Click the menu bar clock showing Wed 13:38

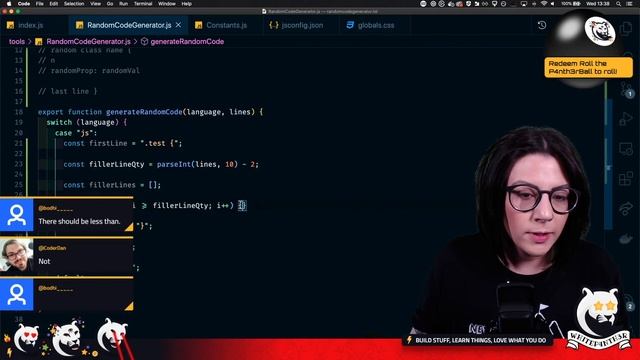coord(598,4)
